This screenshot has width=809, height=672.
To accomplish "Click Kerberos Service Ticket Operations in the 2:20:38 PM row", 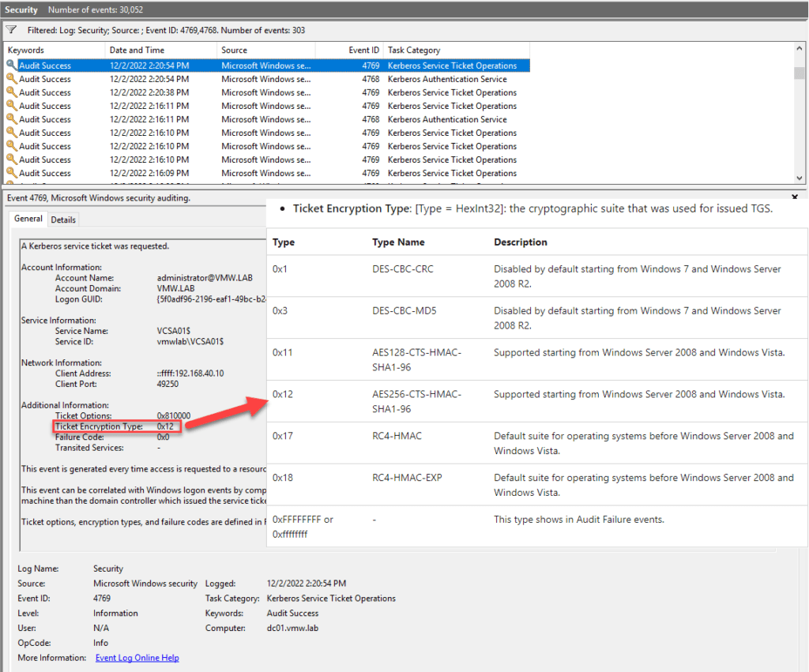I will click(x=452, y=92).
